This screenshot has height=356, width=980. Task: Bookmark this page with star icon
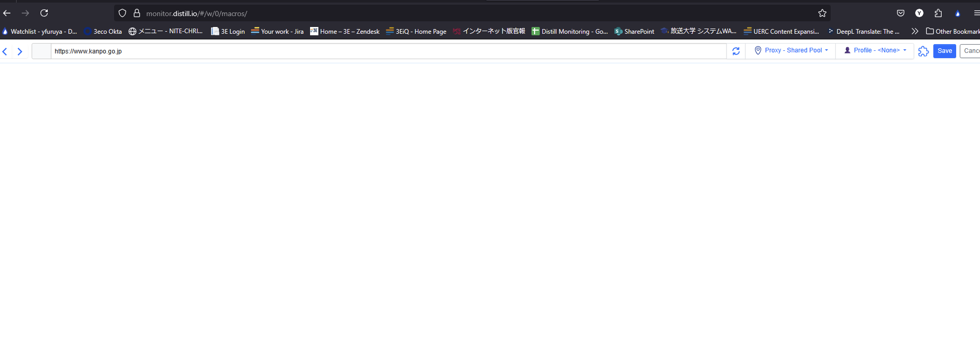point(822,13)
